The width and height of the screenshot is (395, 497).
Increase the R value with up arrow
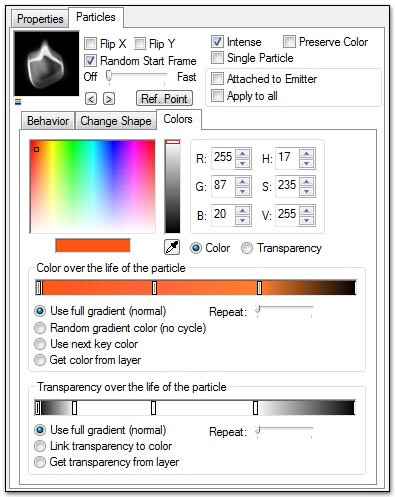pos(242,154)
